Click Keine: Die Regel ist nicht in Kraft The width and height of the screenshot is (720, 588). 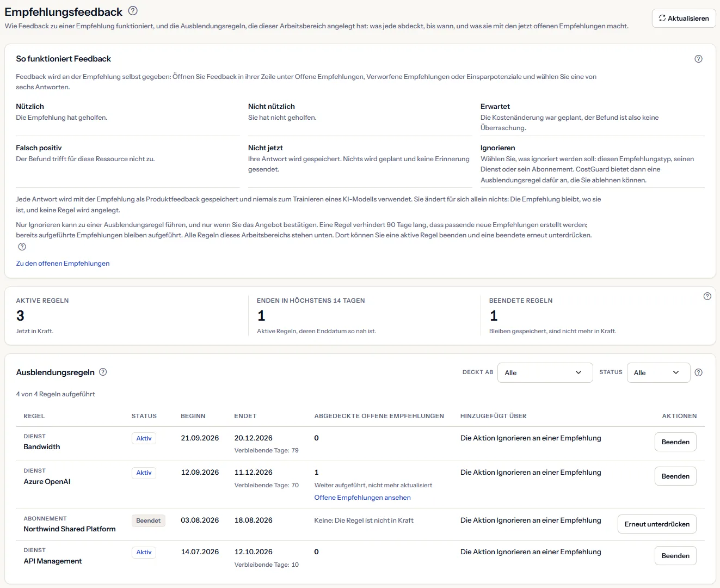tap(364, 520)
